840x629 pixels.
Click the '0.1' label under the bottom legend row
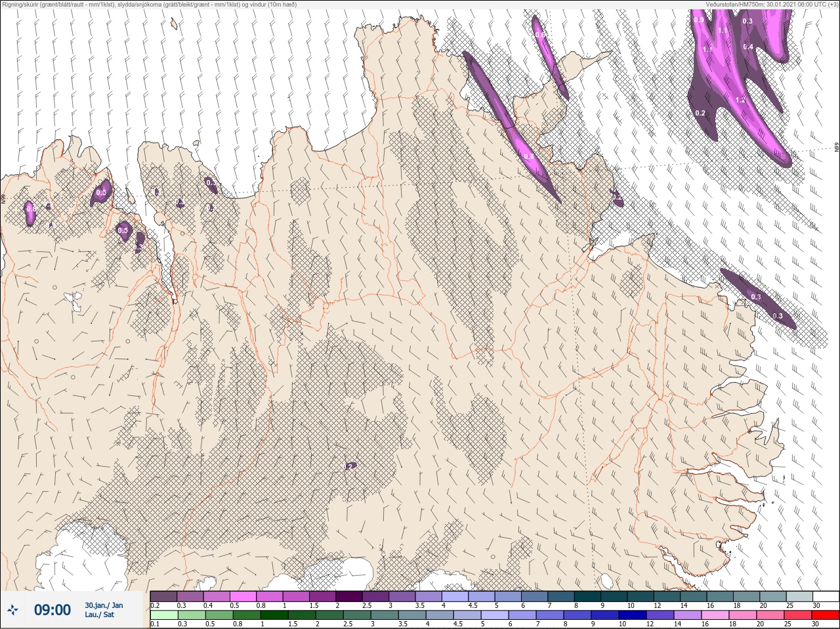tap(155, 624)
